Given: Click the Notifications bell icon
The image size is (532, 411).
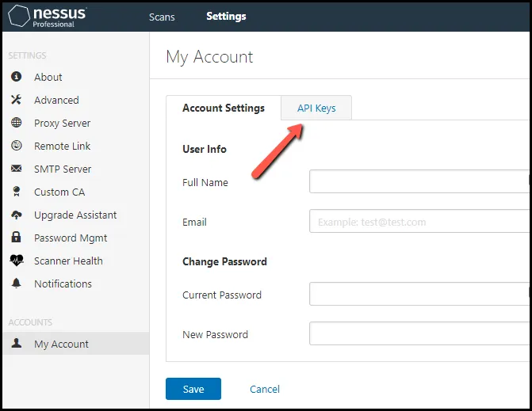Looking at the screenshot, I should (x=17, y=284).
